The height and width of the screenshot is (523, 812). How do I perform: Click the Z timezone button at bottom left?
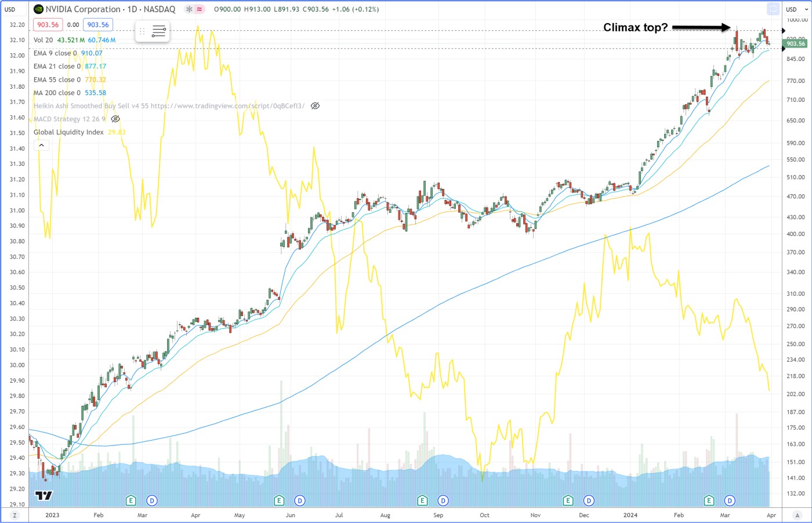[x=14, y=515]
